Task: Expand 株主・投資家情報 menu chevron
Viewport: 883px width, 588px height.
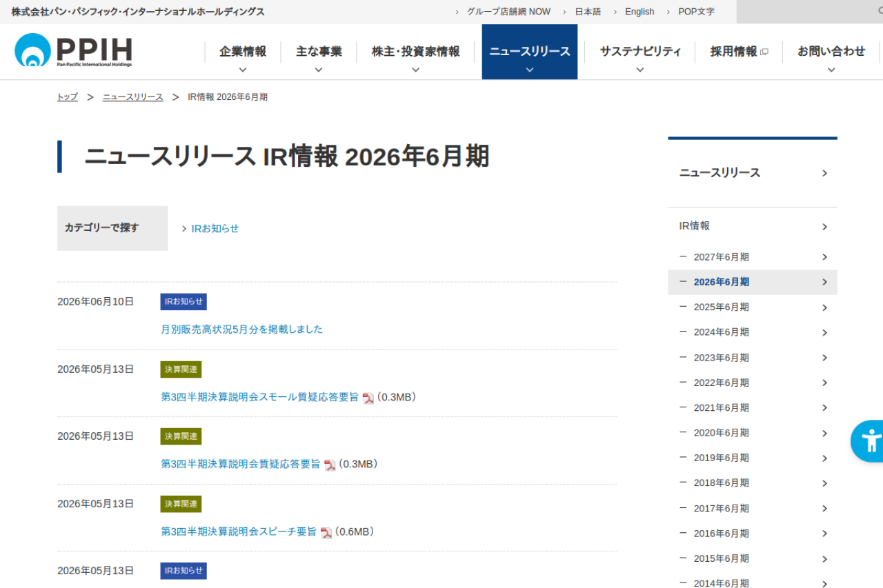Action: [415, 70]
